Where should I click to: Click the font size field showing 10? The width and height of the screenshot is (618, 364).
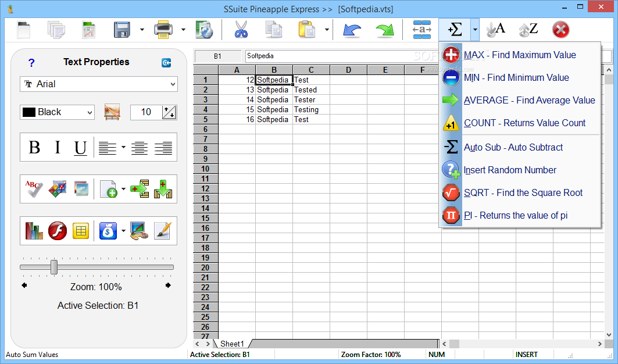coord(146,112)
